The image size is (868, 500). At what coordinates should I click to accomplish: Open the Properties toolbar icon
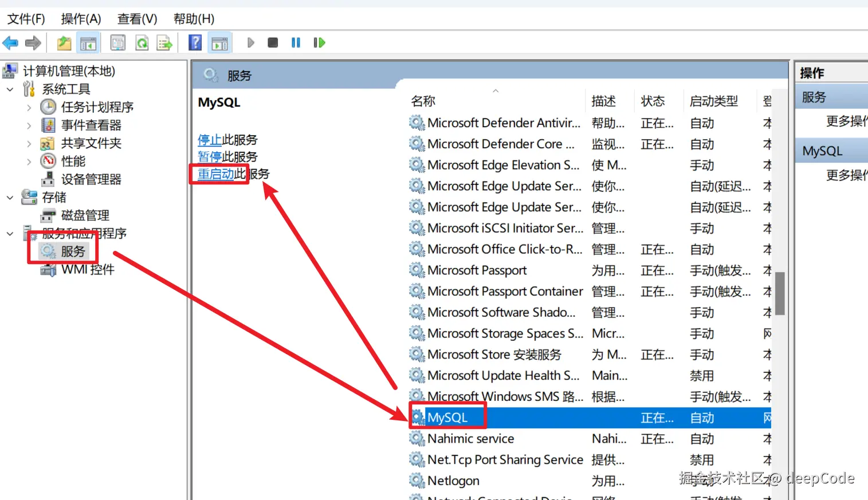coord(118,43)
